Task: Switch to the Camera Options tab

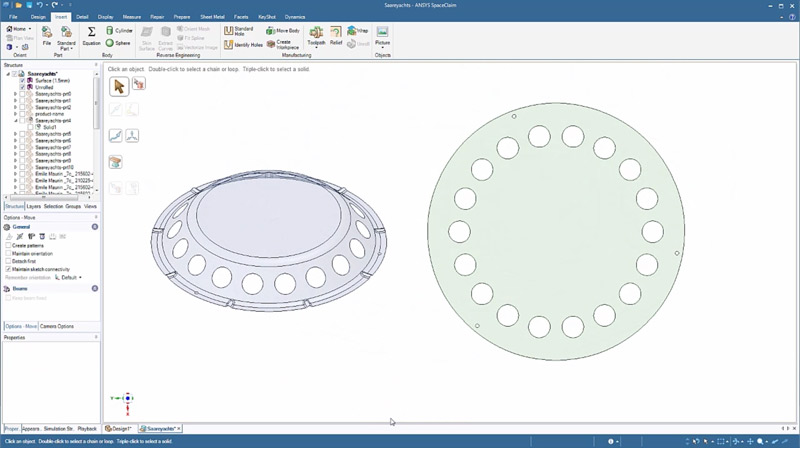Action: (x=57, y=326)
